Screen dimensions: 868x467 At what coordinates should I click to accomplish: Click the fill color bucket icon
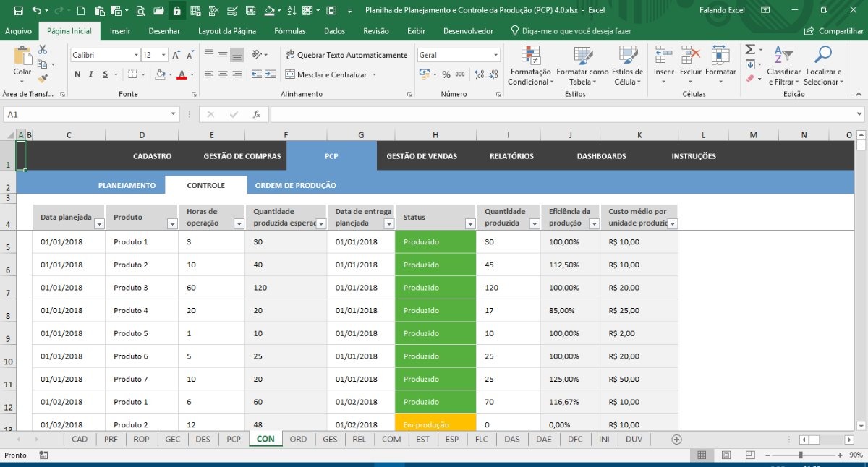pyautogui.click(x=159, y=74)
